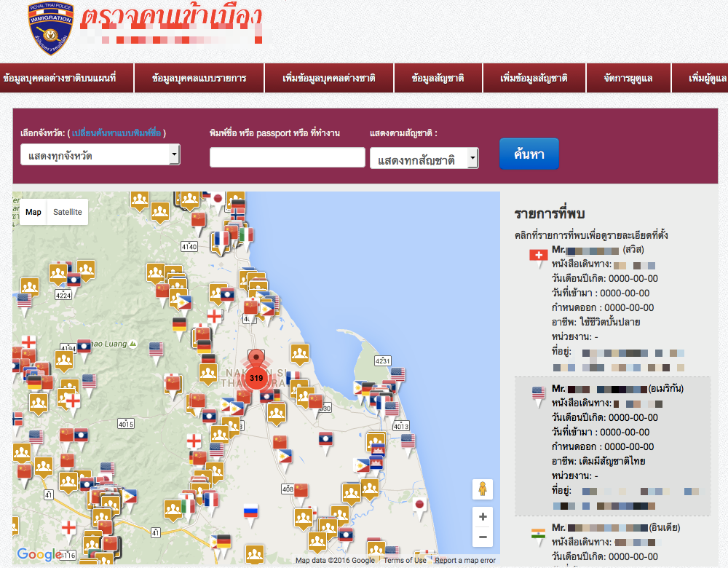Image resolution: width=728 pixels, height=568 pixels.
Task: Open เพิ่มข้อมูลบุคคลต่างชาติ menu
Action: [x=329, y=78]
